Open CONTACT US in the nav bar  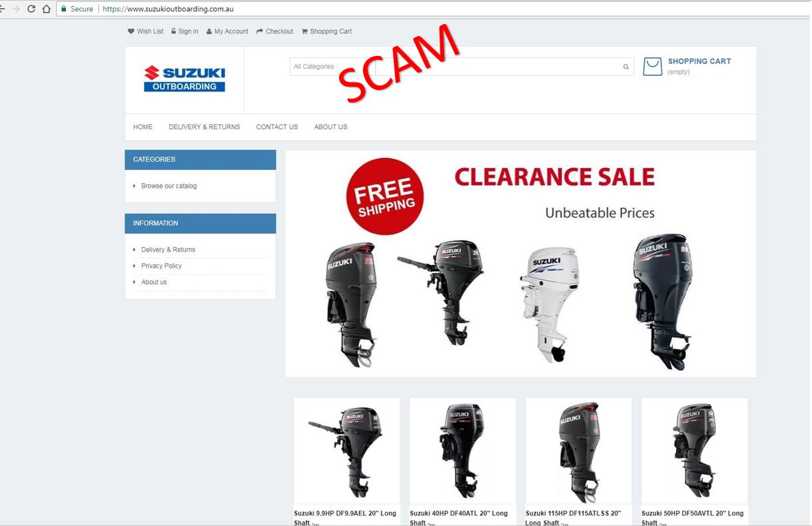(277, 127)
